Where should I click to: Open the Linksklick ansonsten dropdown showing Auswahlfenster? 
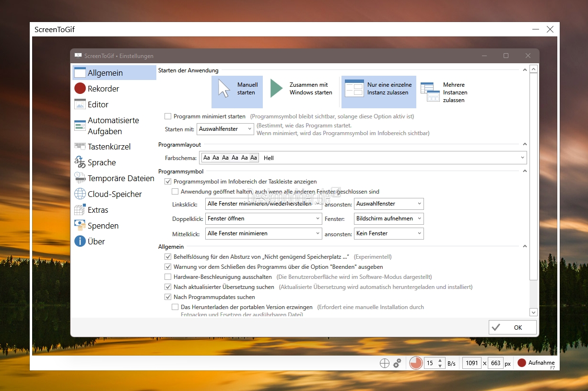(x=388, y=204)
